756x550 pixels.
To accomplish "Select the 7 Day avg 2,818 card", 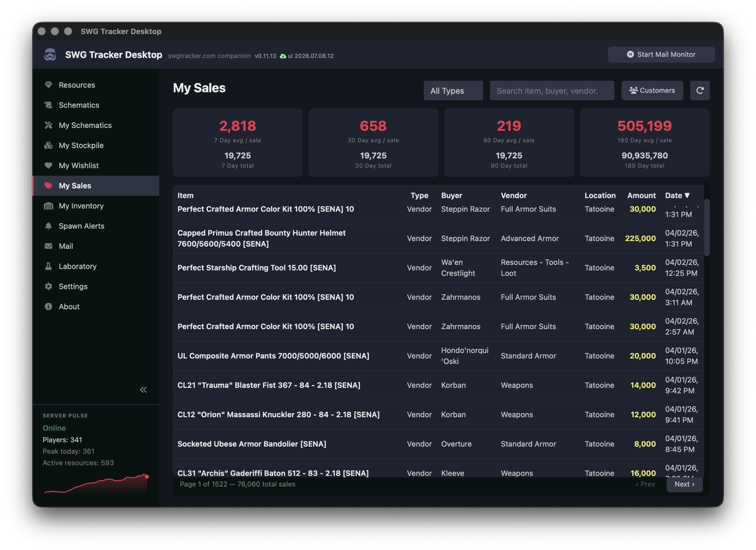I will (238, 143).
